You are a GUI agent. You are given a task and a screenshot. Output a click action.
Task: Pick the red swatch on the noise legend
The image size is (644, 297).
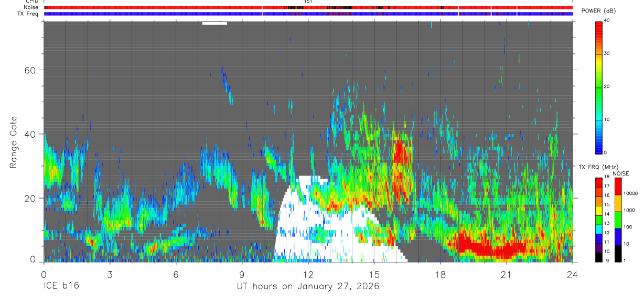click(618, 186)
